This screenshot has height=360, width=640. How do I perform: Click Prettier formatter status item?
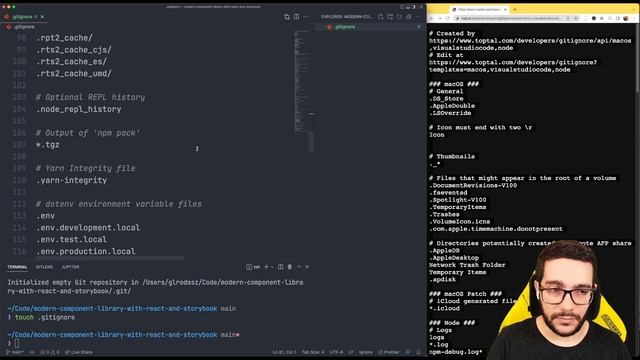[389, 352]
